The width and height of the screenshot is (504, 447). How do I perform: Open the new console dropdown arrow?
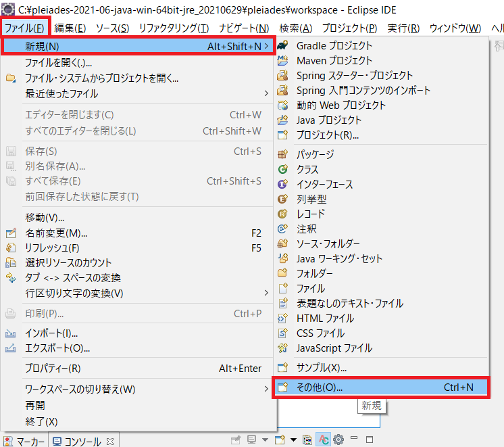click(293, 440)
